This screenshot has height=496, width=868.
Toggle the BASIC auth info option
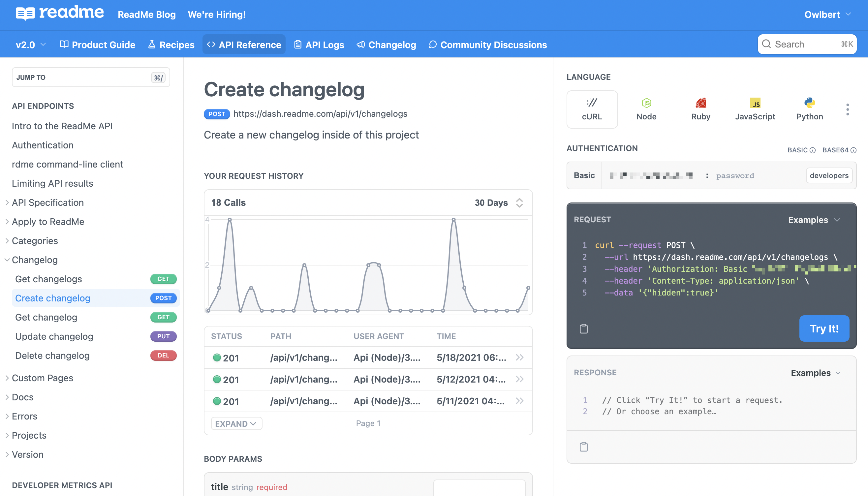pyautogui.click(x=801, y=150)
